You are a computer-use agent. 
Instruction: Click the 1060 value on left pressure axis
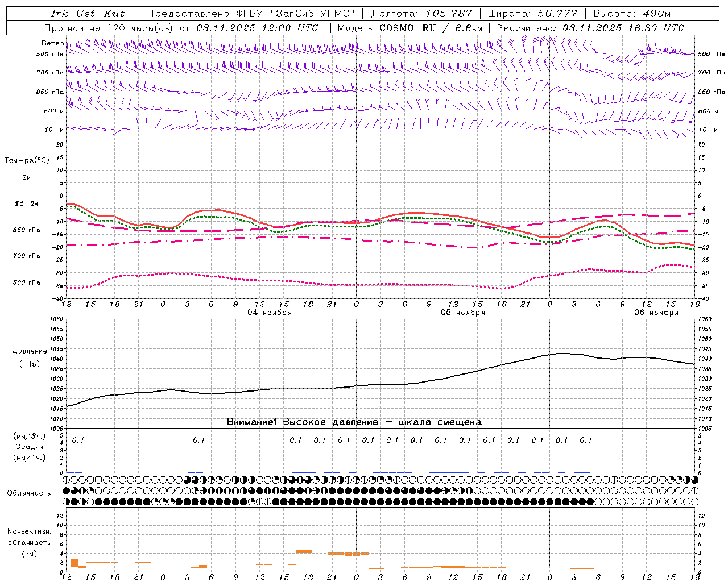click(57, 319)
